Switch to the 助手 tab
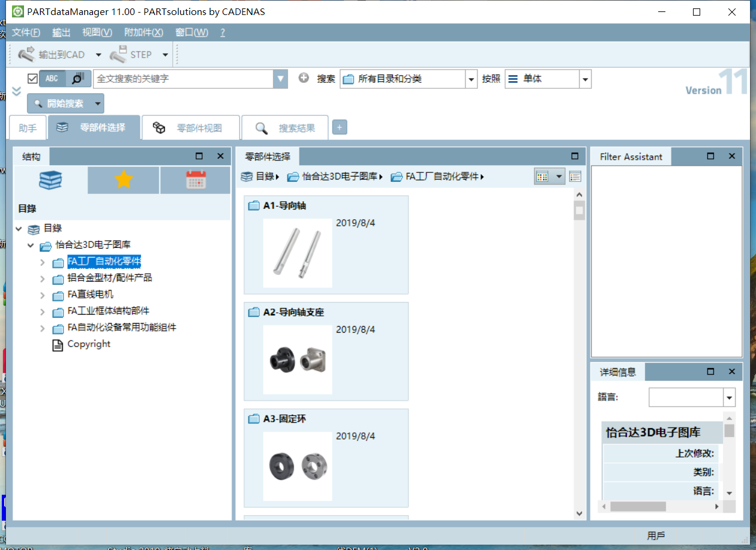The width and height of the screenshot is (756, 550). [28, 128]
